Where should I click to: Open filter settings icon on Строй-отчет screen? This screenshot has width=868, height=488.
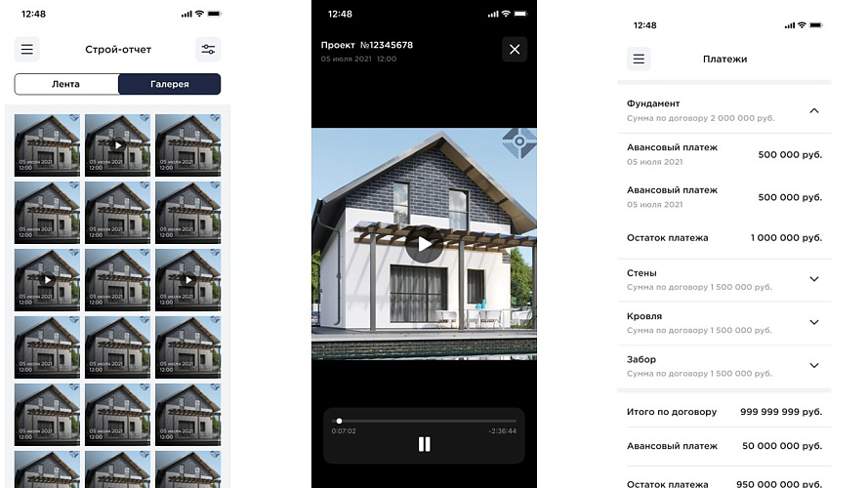[208, 49]
